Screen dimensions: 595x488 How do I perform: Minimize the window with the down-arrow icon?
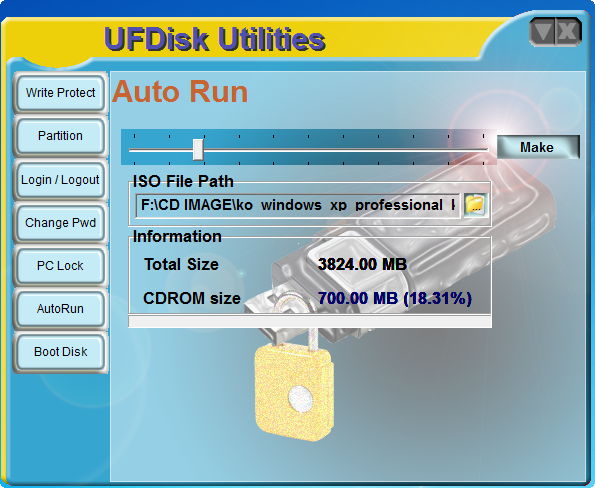pyautogui.click(x=543, y=31)
